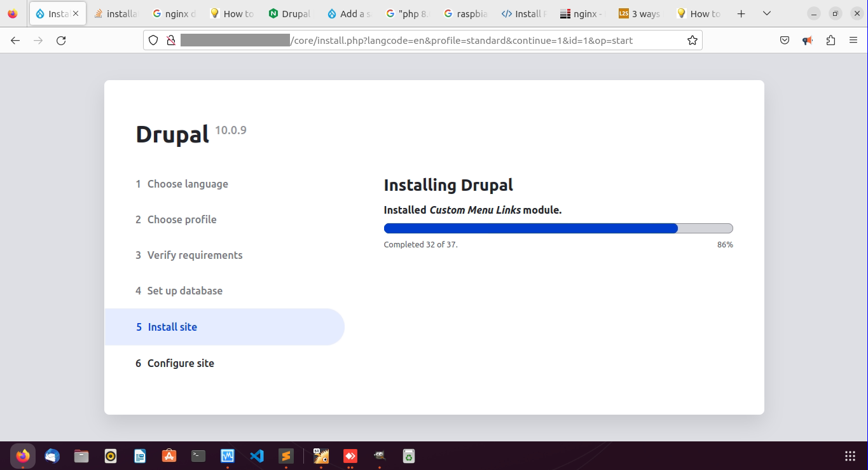Screen dimensions: 868x470
Task: Click the 'Configure site' step
Action: click(181, 363)
